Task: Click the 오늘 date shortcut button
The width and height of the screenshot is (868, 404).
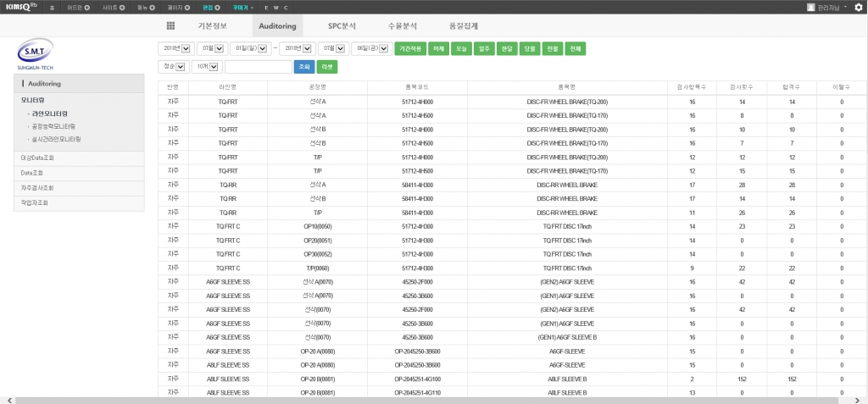Action: point(462,49)
